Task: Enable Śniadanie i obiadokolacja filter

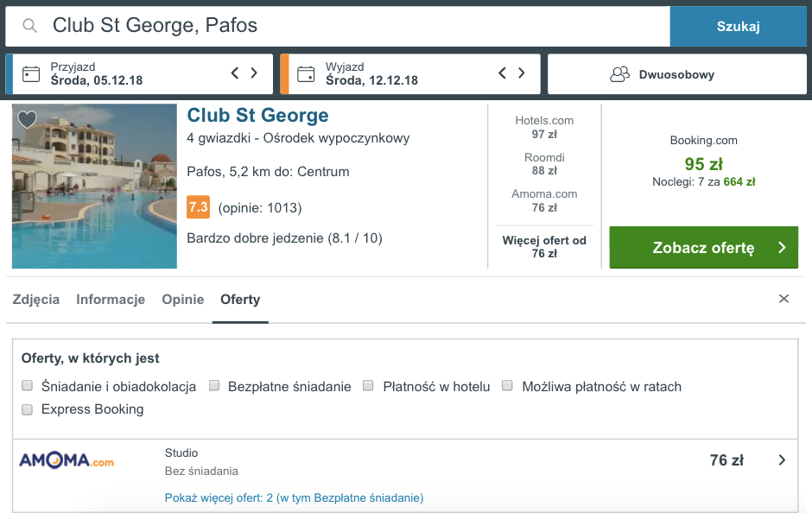Action: click(x=28, y=386)
